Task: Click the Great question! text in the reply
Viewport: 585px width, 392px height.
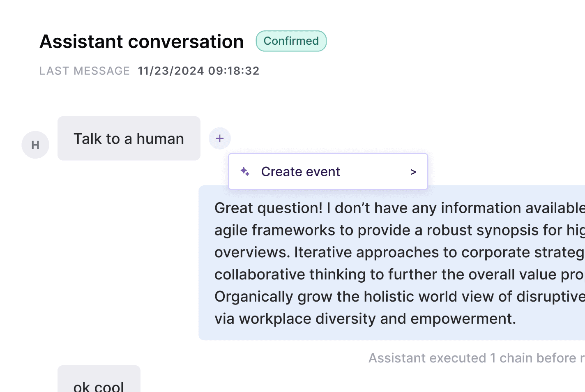Action: (x=268, y=208)
